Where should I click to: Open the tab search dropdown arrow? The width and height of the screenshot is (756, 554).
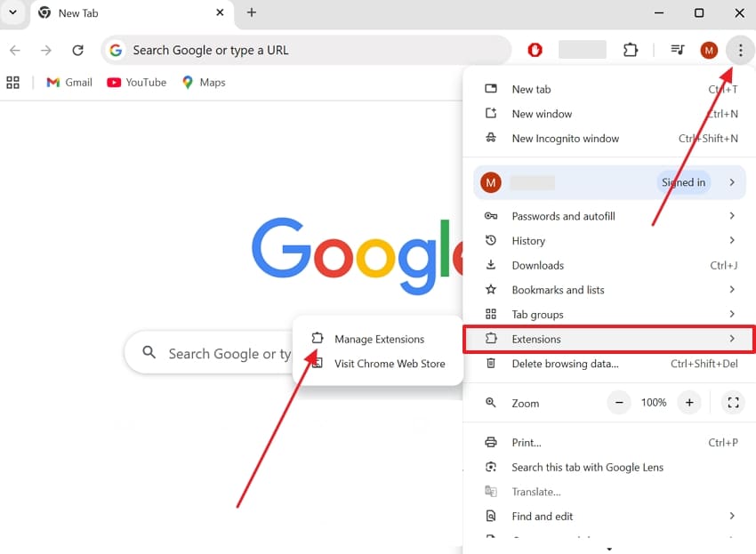click(12, 13)
